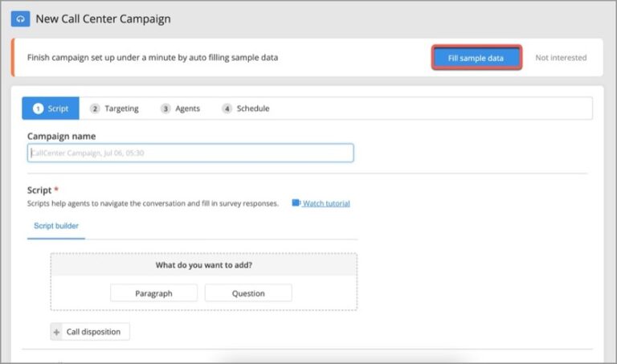Dismiss the banner with Not interested
The width and height of the screenshot is (617, 364).
click(561, 58)
